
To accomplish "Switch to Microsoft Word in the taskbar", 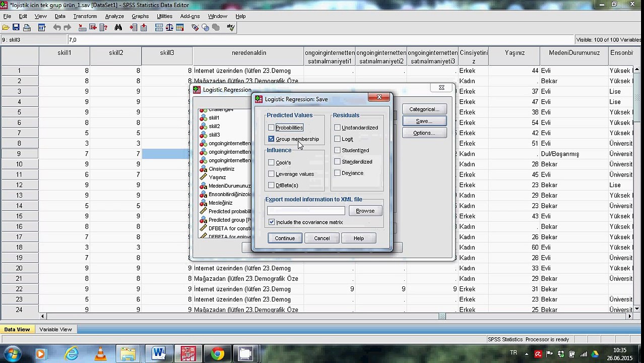I will tap(159, 354).
